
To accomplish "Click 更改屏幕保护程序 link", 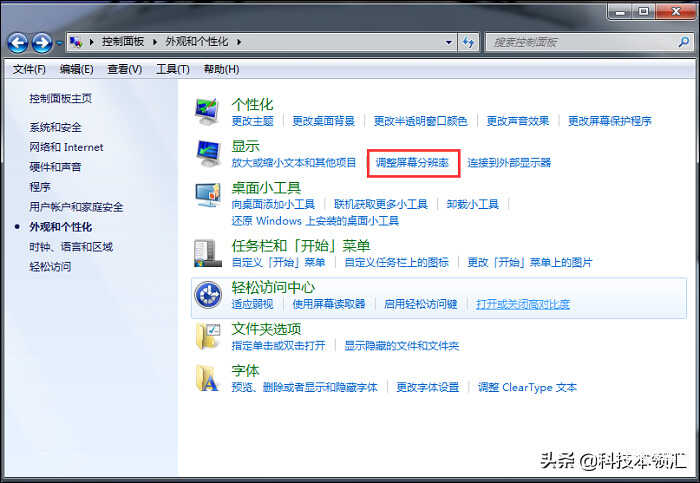I will (x=609, y=121).
